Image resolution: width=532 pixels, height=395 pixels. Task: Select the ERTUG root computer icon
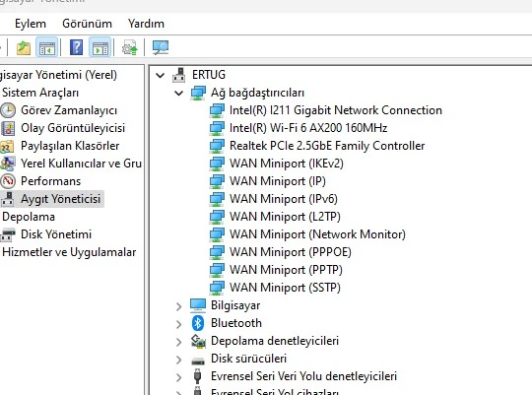[x=178, y=75]
